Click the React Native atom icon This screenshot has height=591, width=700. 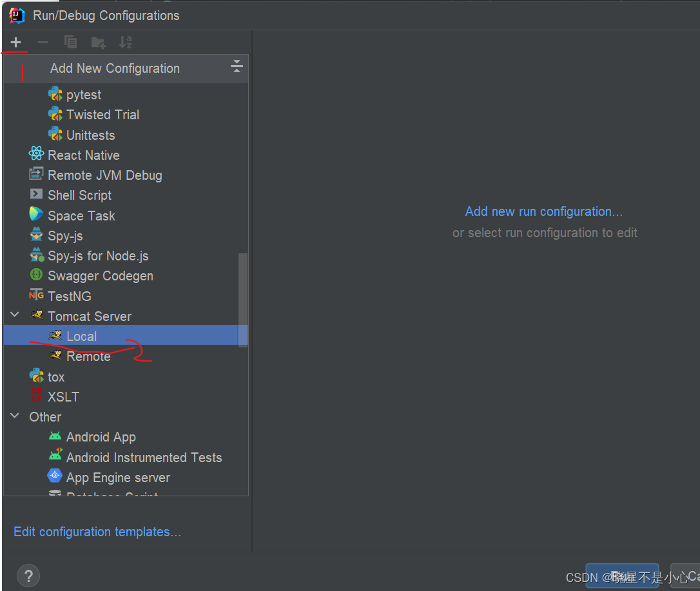pos(36,154)
